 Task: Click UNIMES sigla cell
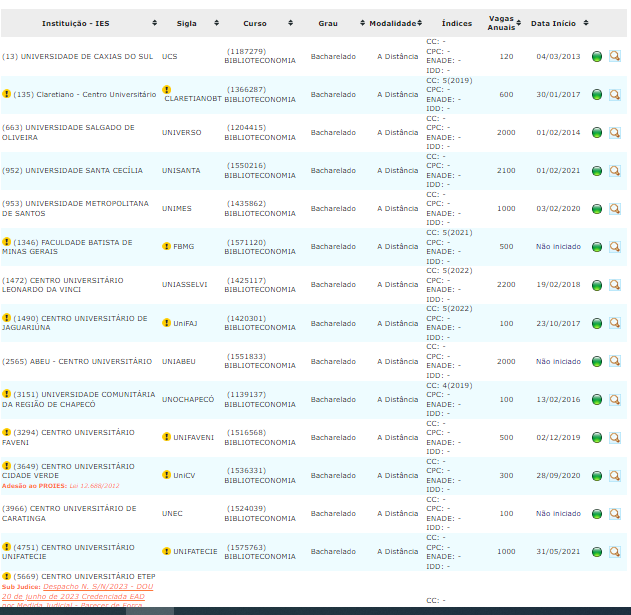177,208
